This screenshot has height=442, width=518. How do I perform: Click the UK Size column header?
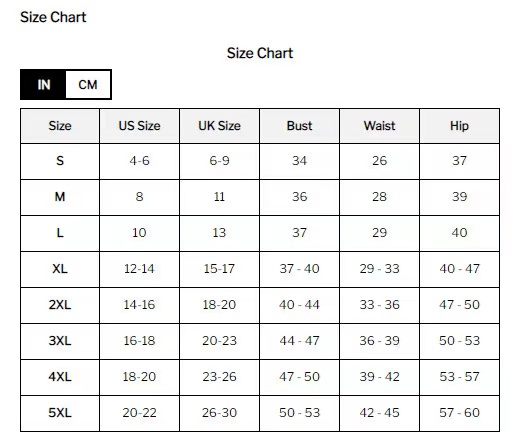click(219, 126)
